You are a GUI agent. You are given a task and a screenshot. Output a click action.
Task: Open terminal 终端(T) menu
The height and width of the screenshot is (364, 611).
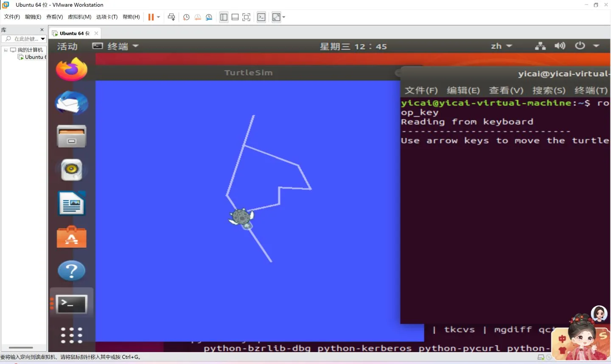click(x=591, y=90)
